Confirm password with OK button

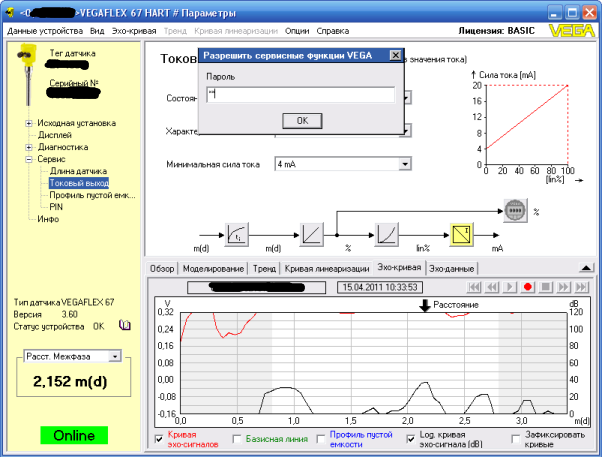(302, 121)
